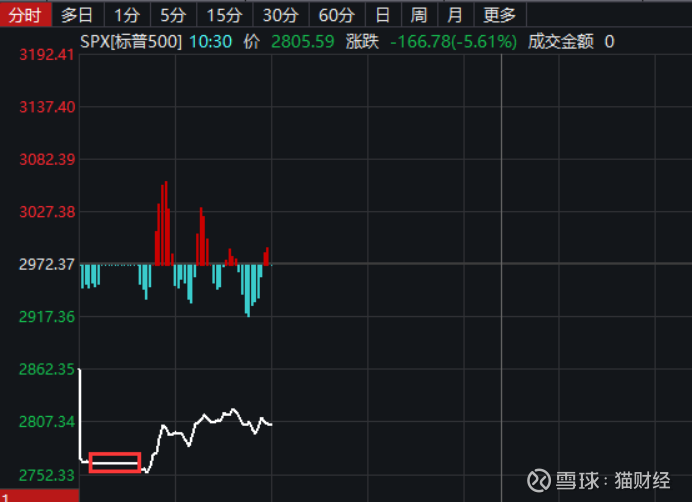693x503 pixels.
Task: Switch to the 多日 multi-day tab
Action: coord(78,15)
